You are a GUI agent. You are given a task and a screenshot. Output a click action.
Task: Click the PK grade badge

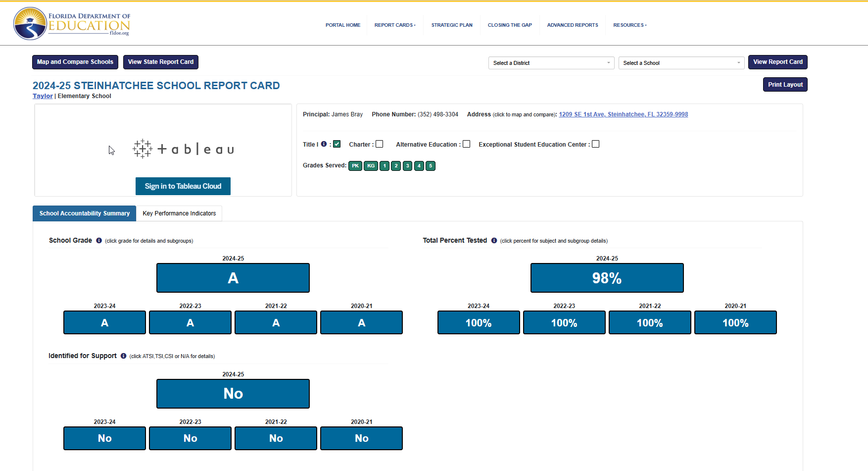click(355, 166)
